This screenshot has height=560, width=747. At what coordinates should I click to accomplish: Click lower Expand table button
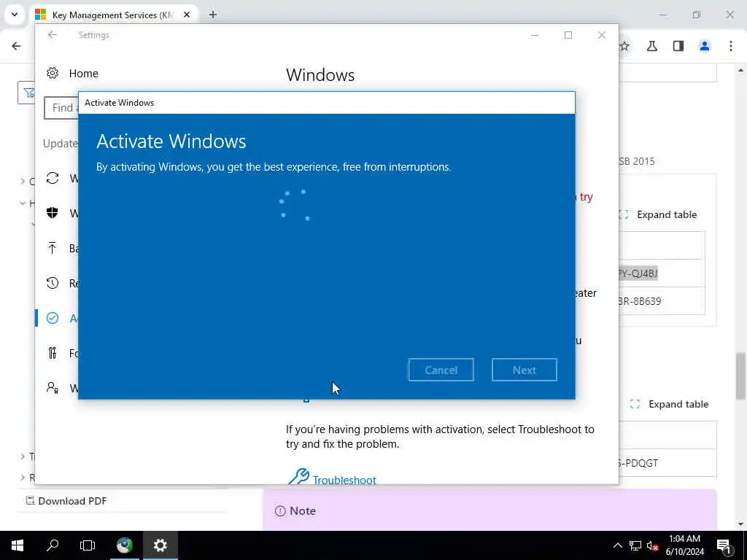[670, 404]
